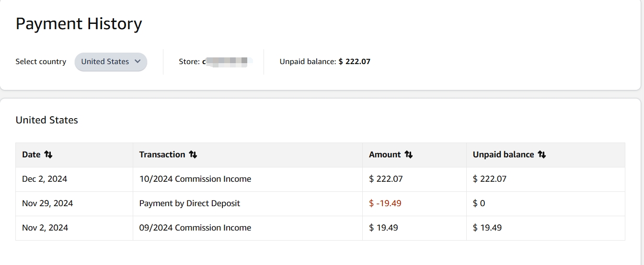The width and height of the screenshot is (644, 265).
Task: Click the Dec 2, 2024 date cell
Action: (45, 179)
